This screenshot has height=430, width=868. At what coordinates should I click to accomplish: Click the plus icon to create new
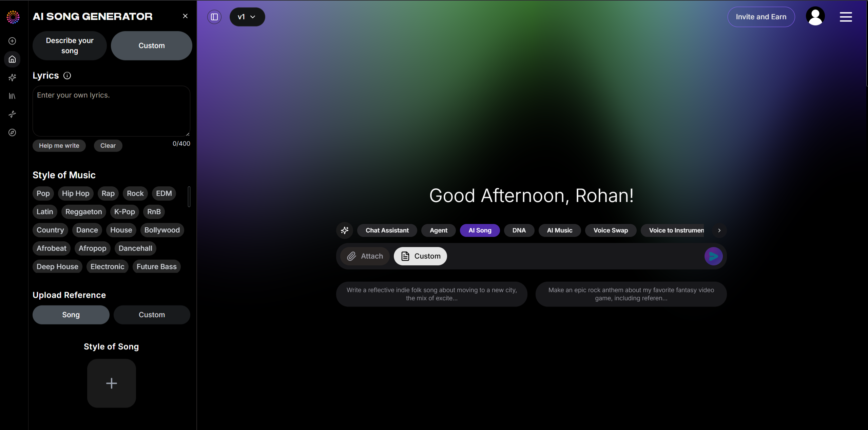(x=12, y=41)
